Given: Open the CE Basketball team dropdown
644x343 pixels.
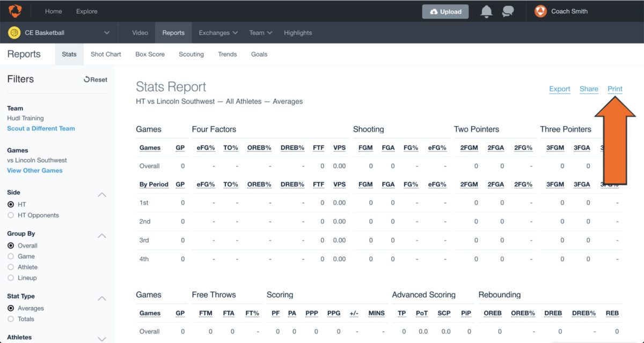Looking at the screenshot, I should coord(107,33).
